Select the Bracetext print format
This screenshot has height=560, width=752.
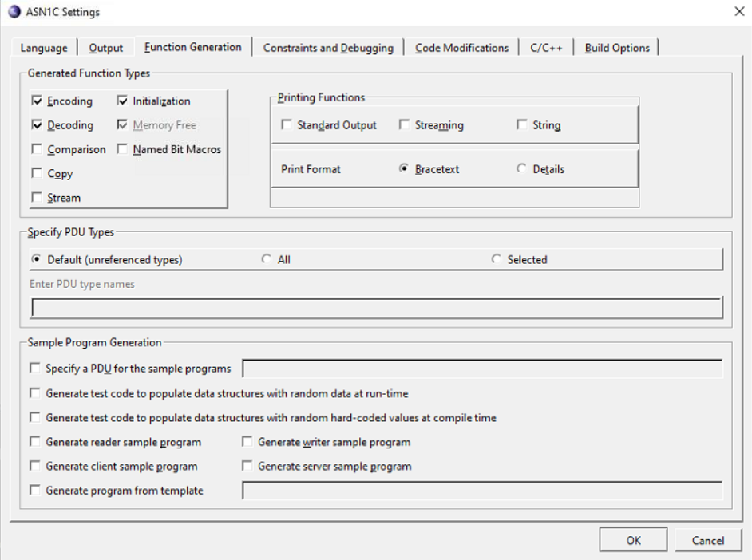(x=404, y=168)
